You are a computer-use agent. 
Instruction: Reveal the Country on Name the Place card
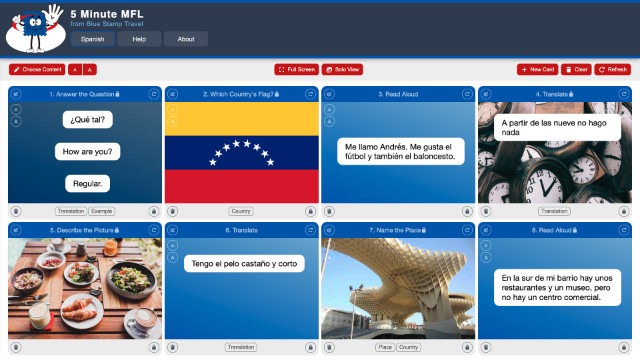click(x=409, y=347)
